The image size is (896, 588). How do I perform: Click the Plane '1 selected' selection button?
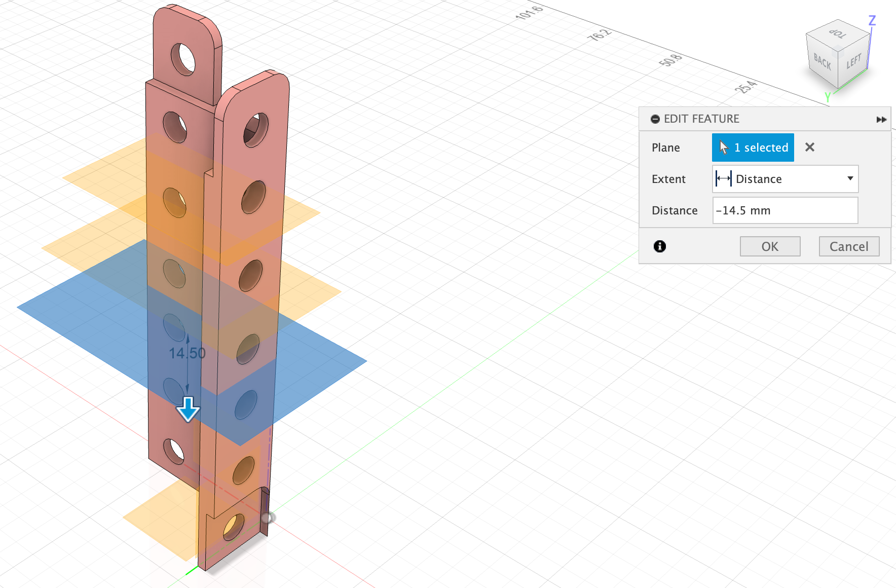tap(753, 148)
